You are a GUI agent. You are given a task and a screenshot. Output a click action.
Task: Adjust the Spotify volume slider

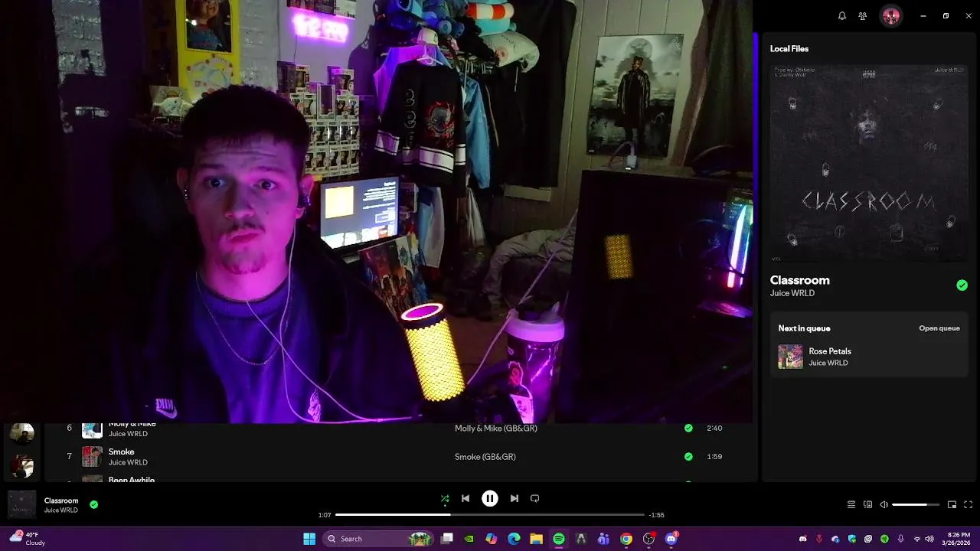[916, 504]
